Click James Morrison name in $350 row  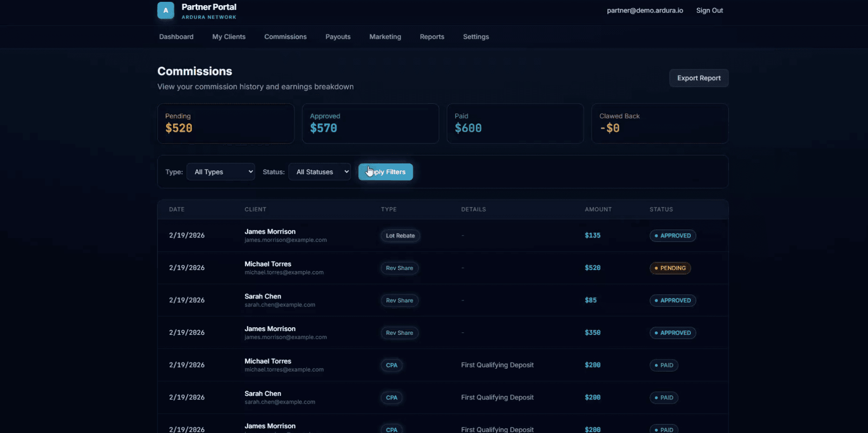tap(270, 329)
